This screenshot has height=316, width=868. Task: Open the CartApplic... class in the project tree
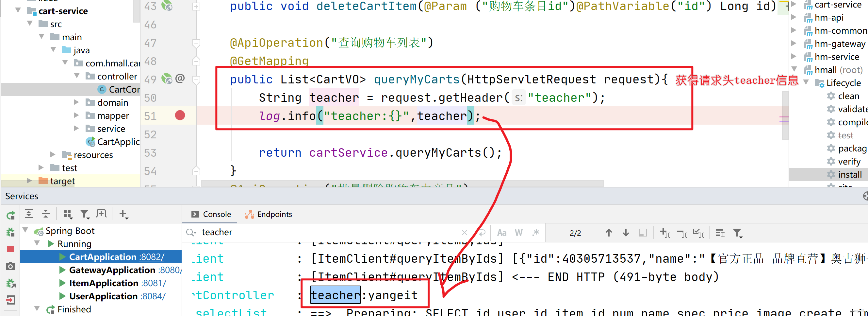(113, 142)
